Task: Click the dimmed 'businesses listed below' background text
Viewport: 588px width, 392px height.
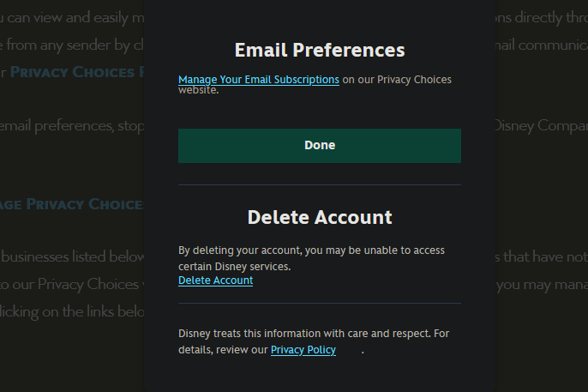Action: click(x=72, y=256)
